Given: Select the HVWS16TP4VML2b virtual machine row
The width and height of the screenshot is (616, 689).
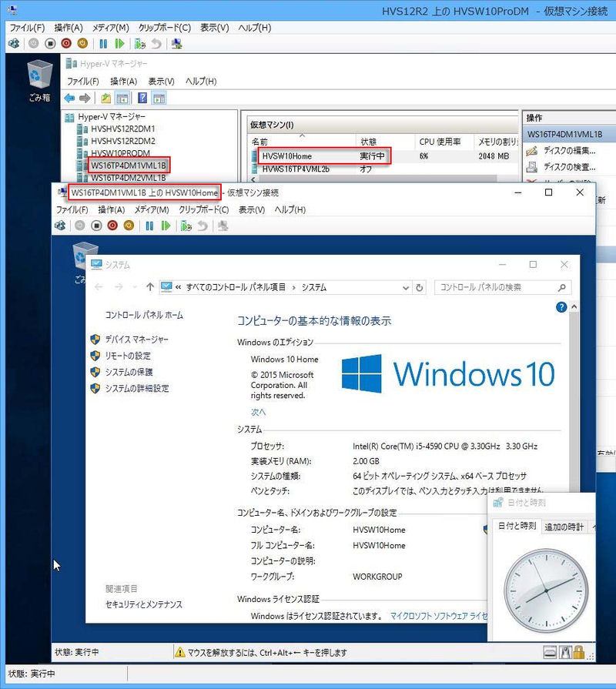Looking at the screenshot, I should point(383,169).
